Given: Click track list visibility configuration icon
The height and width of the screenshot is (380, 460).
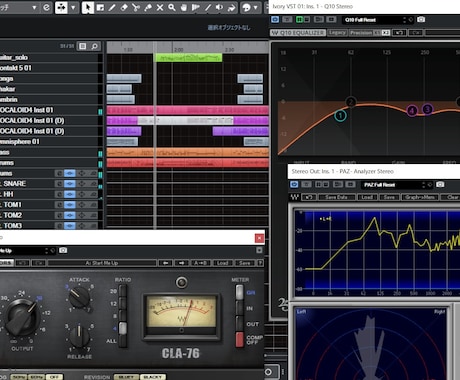Looking at the screenshot, I should (83, 46).
